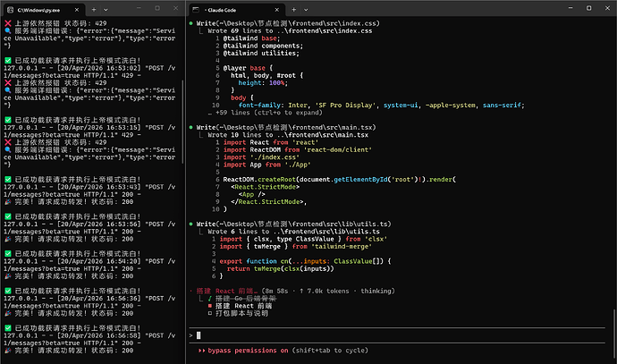Click Write utils.ts tool call header
The width and height of the screenshot is (617, 364).
[293, 224]
